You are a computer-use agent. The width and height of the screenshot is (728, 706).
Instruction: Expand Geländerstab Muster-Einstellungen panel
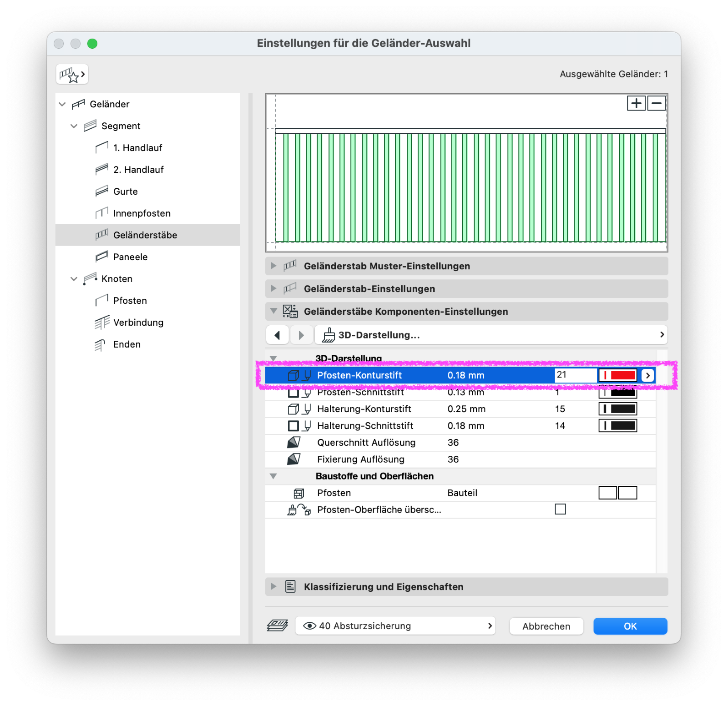tap(273, 266)
